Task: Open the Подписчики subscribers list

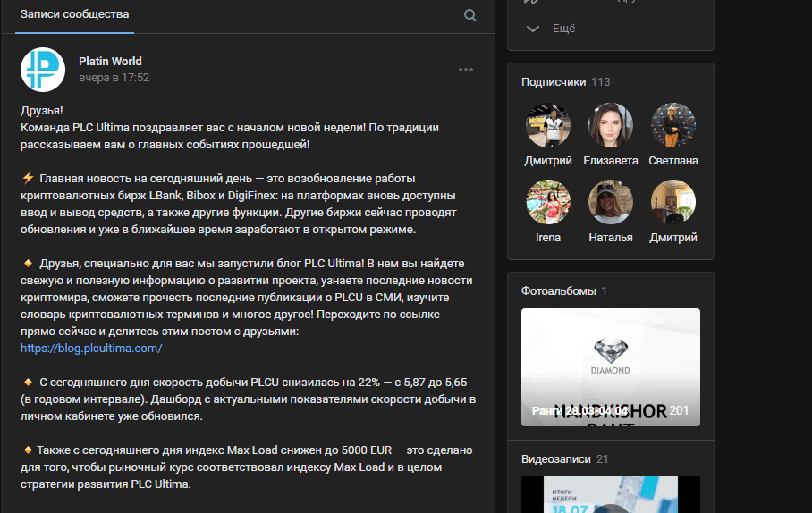Action: click(554, 82)
